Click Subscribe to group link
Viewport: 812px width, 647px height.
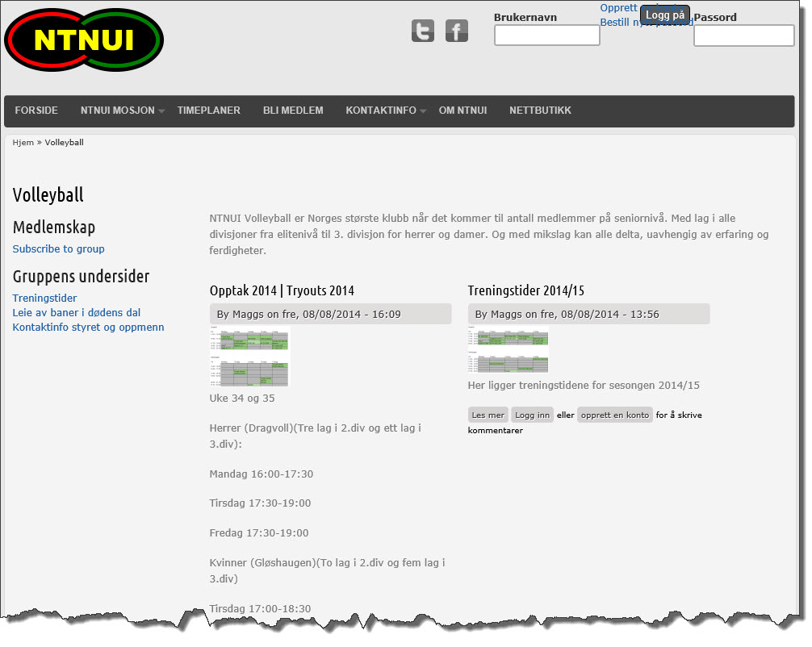coord(58,249)
